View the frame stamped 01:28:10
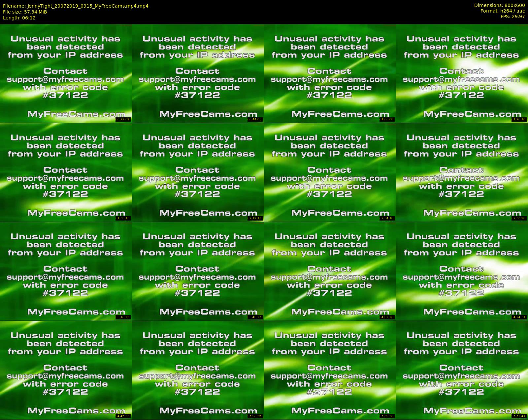Screen dimensions: 528x420 point(462,73)
